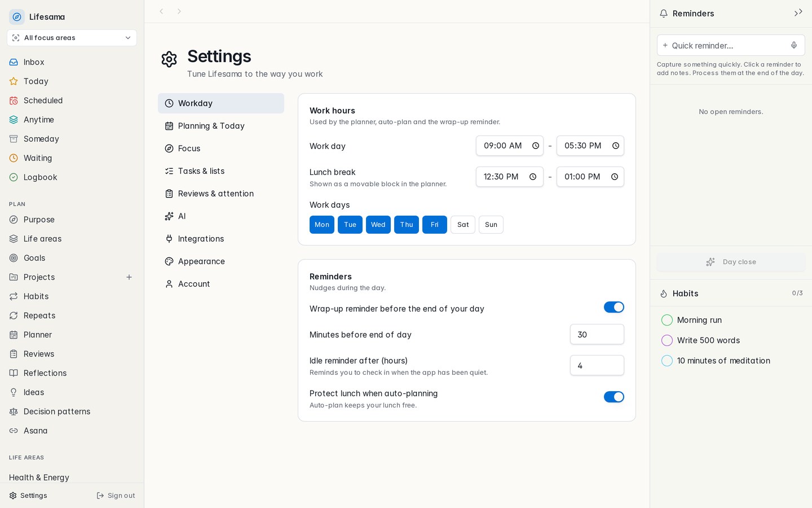Open Reflections book icon
Image resolution: width=812 pixels, height=508 pixels.
tap(14, 373)
